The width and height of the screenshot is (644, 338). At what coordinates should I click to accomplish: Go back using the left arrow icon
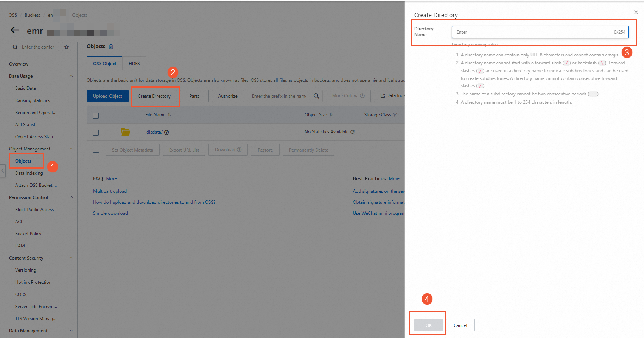tap(15, 30)
